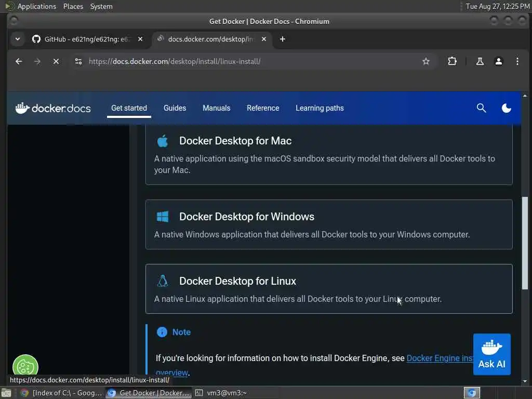Open Docker Desktop for Linux card

pyautogui.click(x=329, y=289)
